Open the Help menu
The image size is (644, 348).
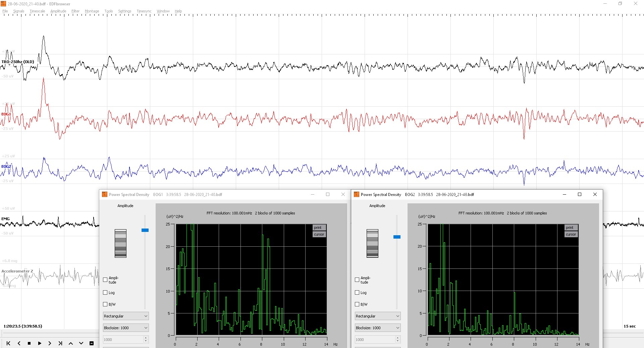click(x=178, y=11)
